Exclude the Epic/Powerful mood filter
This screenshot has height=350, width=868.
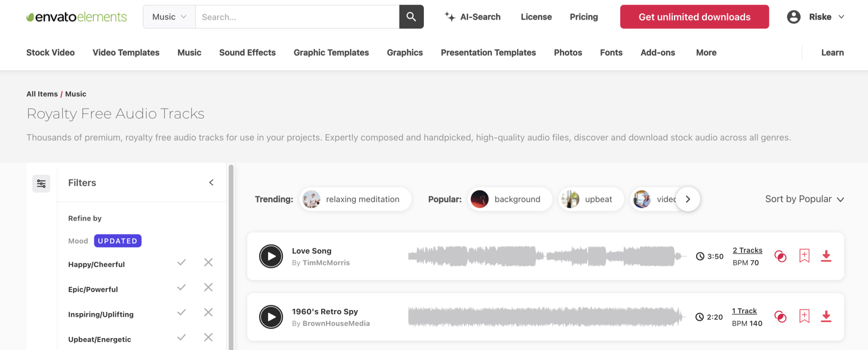[x=208, y=287]
